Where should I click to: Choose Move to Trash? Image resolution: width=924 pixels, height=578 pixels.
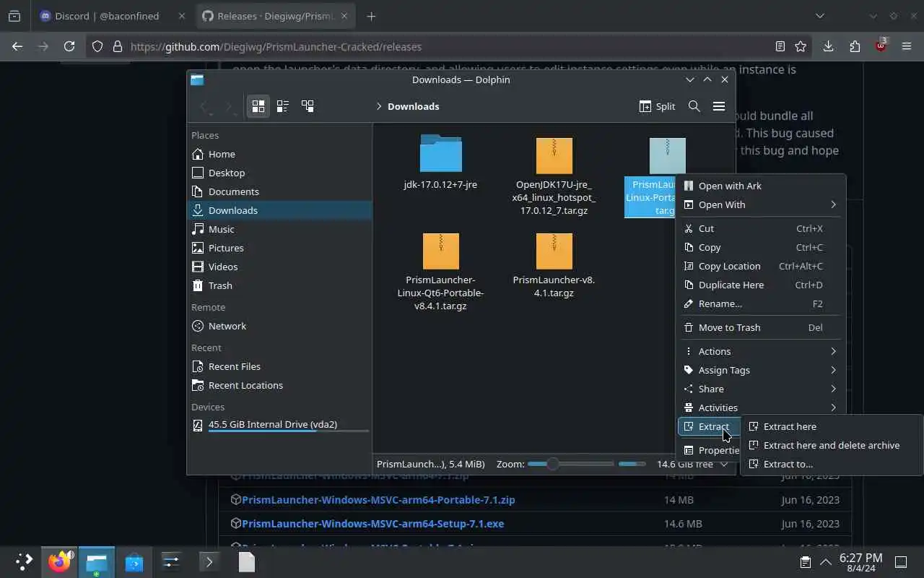point(760,327)
